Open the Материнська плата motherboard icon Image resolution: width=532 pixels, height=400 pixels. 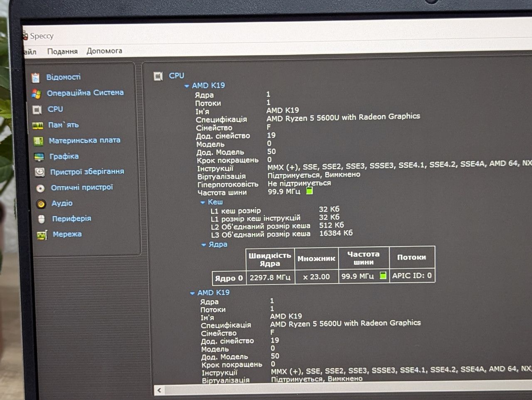[x=38, y=141]
